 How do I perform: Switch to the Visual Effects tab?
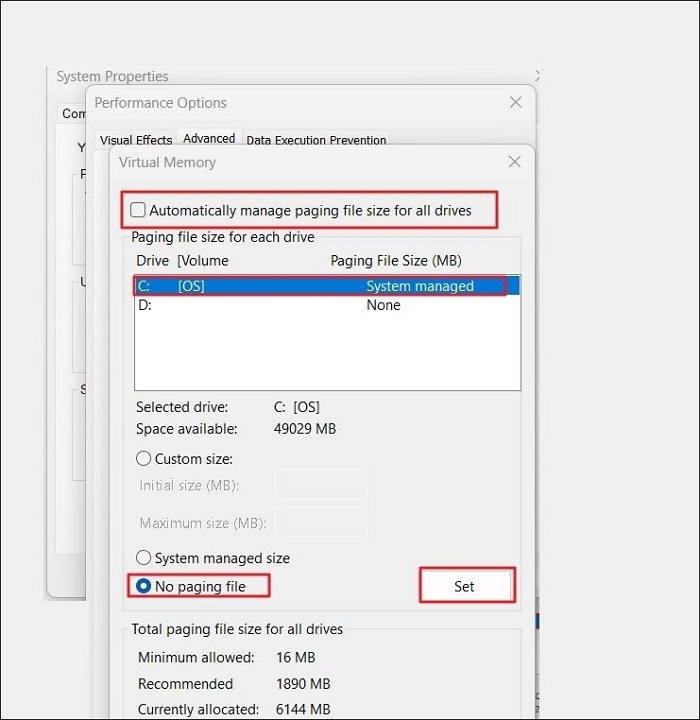[x=136, y=140]
